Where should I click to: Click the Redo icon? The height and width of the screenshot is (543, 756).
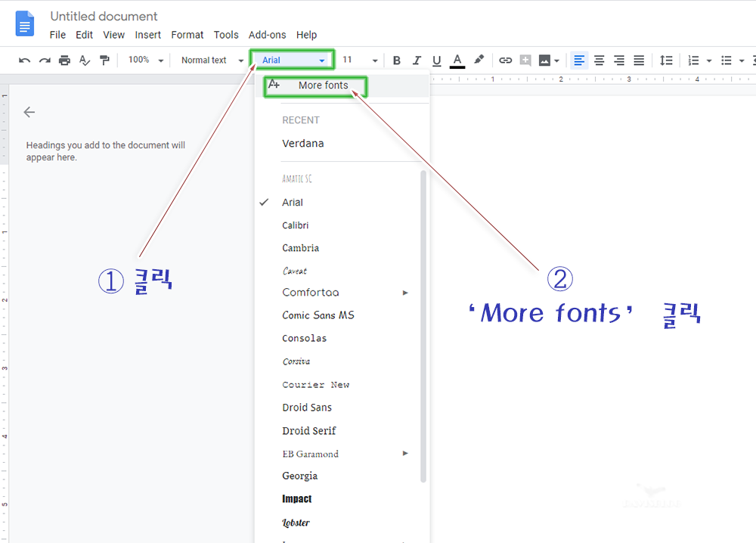click(x=45, y=61)
